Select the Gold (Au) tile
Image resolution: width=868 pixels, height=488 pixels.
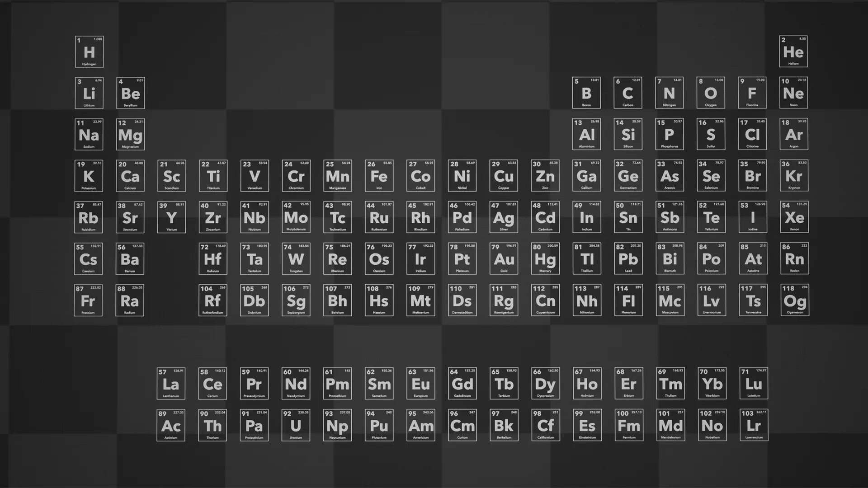tap(504, 259)
